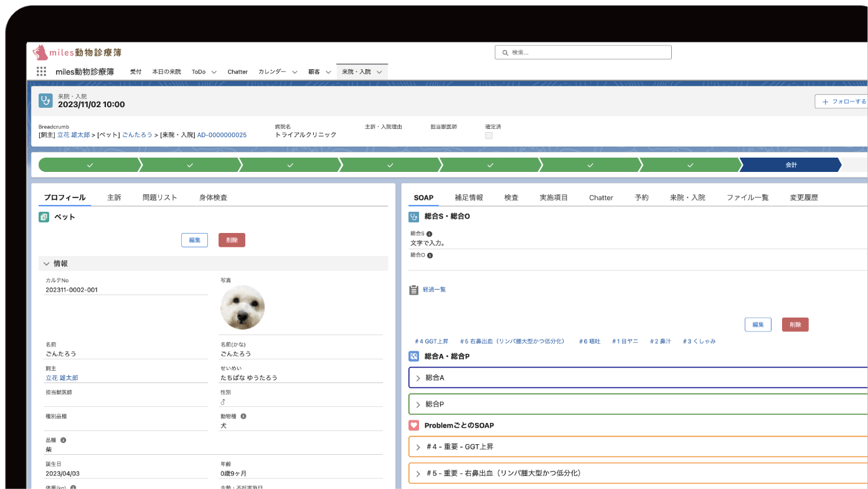Image resolution: width=868 pixels, height=489 pixels.
Task: Jump to #4 GGT上昇 link
Action: [x=432, y=341]
